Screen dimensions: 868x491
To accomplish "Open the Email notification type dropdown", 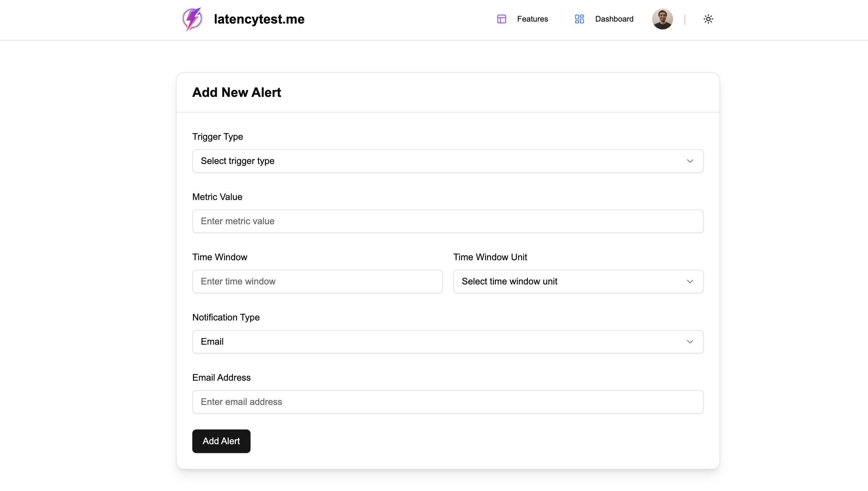I will click(x=447, y=342).
